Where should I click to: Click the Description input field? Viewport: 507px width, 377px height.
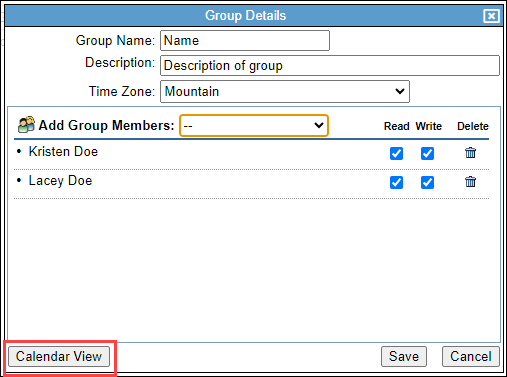[x=330, y=65]
